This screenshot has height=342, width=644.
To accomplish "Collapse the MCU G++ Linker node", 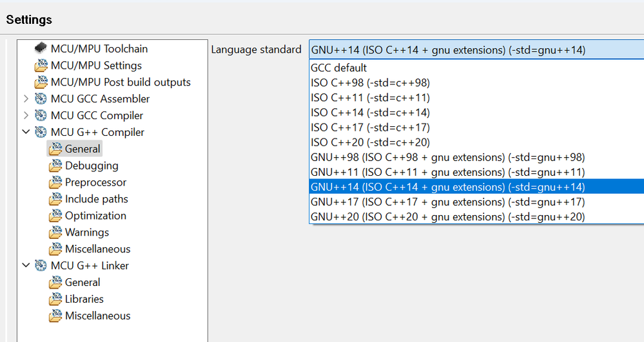I will coord(26,265).
